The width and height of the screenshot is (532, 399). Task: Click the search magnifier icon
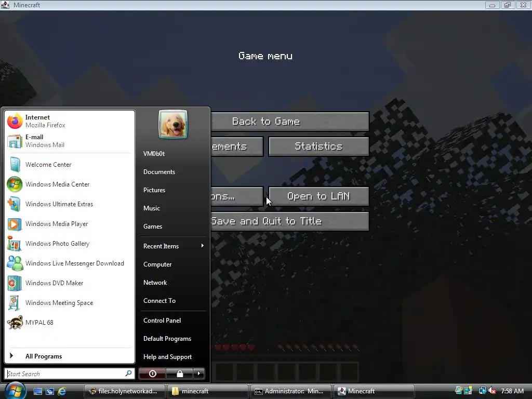pyautogui.click(x=128, y=373)
